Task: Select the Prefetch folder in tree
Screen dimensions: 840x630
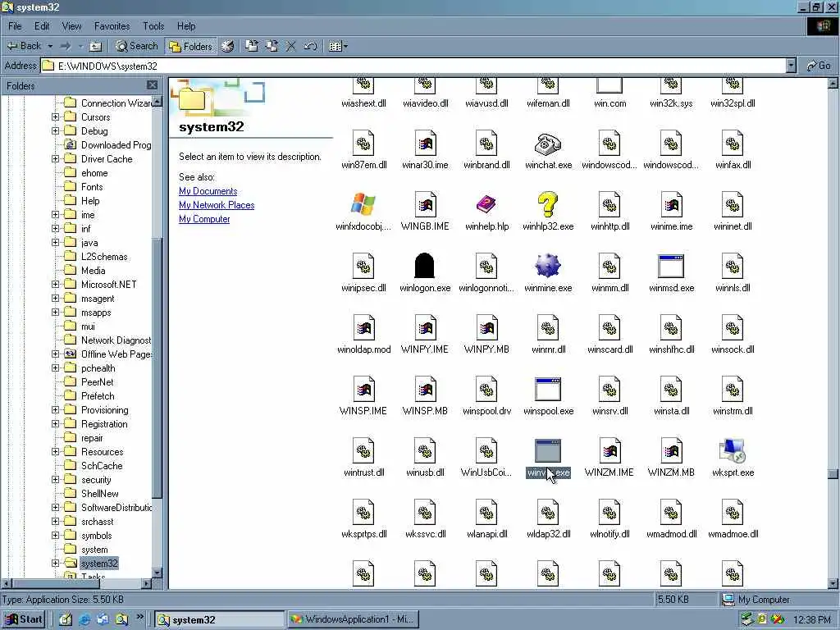Action: point(98,396)
